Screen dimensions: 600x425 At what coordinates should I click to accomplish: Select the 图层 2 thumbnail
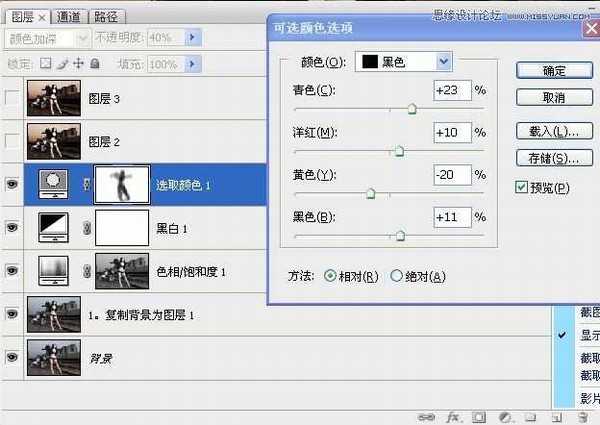coord(54,141)
